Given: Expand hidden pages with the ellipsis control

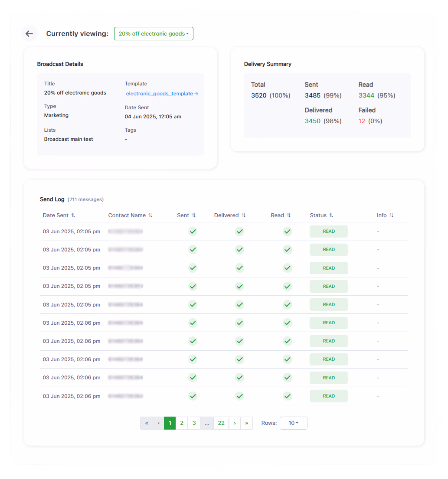Looking at the screenshot, I should pyautogui.click(x=207, y=423).
